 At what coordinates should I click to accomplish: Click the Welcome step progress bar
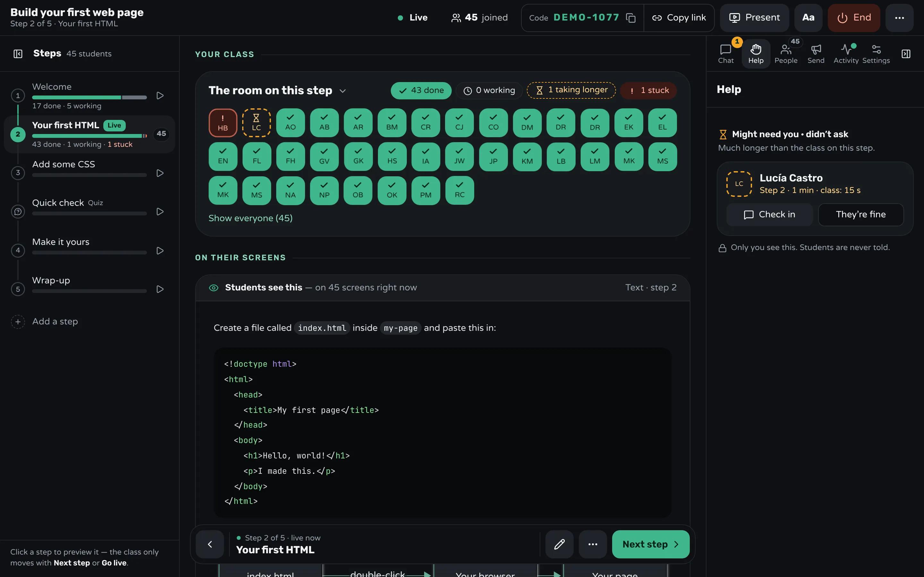(89, 98)
